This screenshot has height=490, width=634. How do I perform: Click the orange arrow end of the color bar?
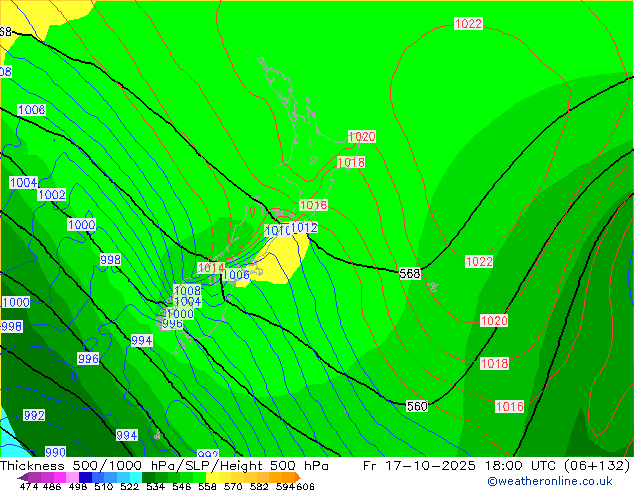(298, 477)
